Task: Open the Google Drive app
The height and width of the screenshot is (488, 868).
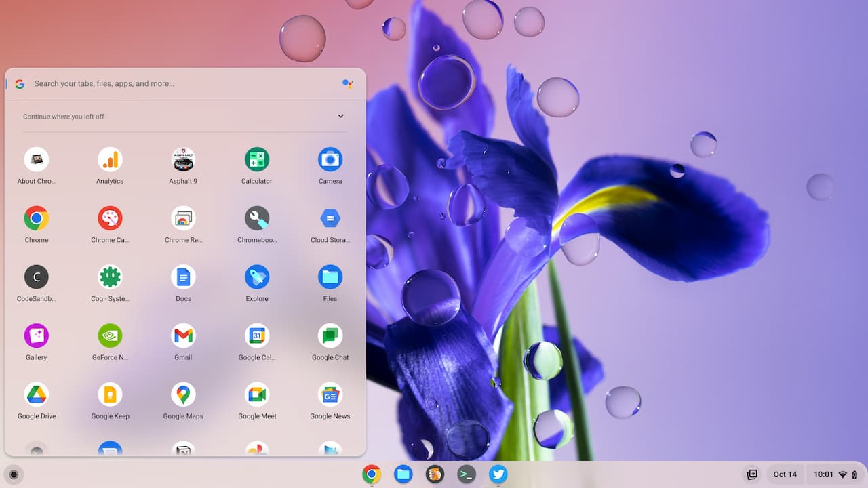Action: coord(37,394)
